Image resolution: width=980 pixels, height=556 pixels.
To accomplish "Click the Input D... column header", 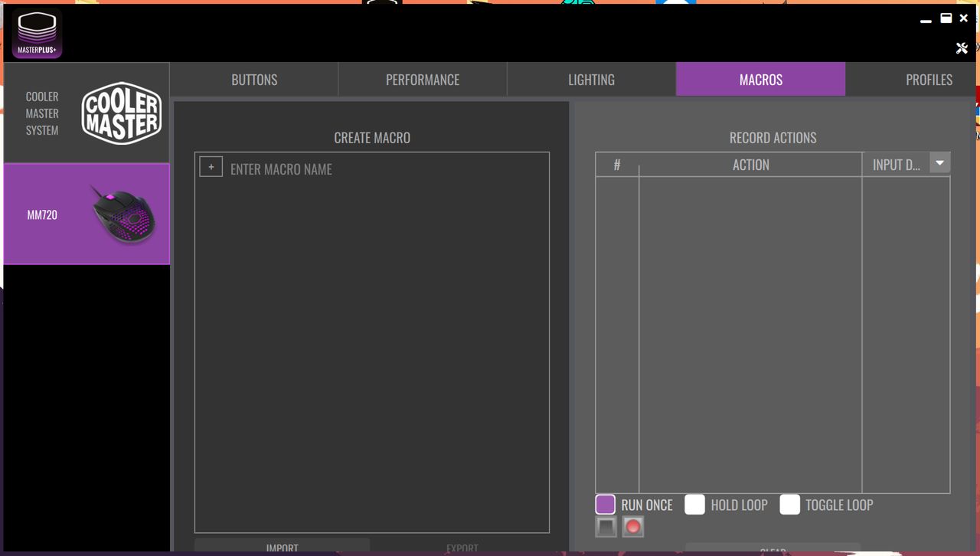I will tap(897, 165).
